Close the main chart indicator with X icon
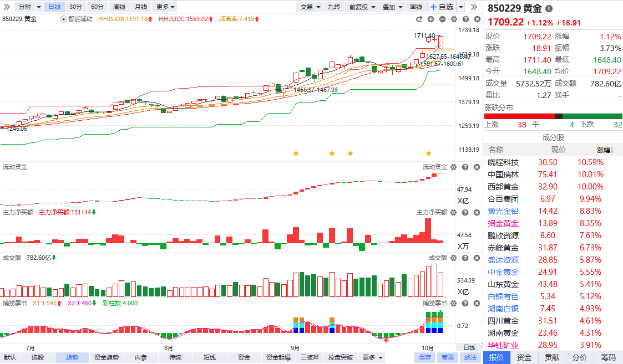Image resolution: width=623 pixels, height=364 pixels. (x=476, y=19)
